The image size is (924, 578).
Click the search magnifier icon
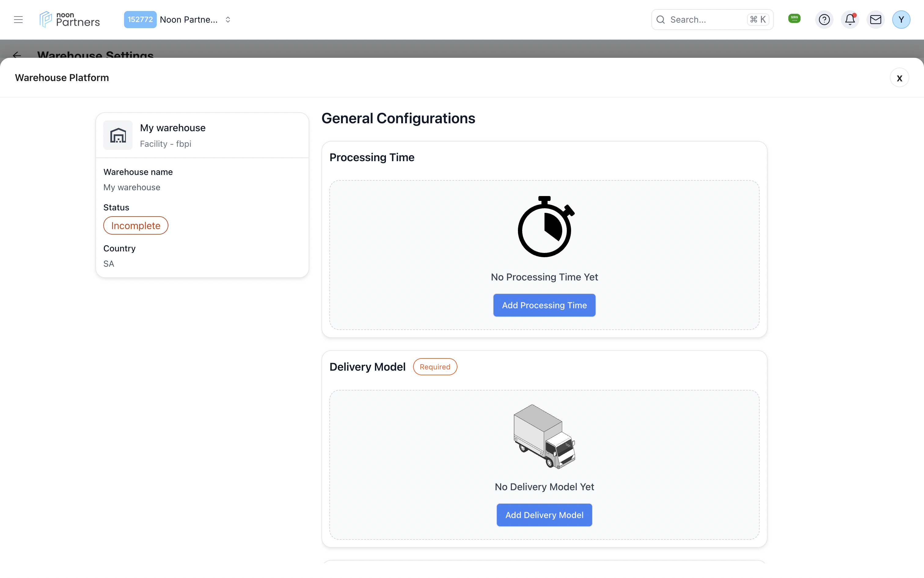[x=661, y=20]
